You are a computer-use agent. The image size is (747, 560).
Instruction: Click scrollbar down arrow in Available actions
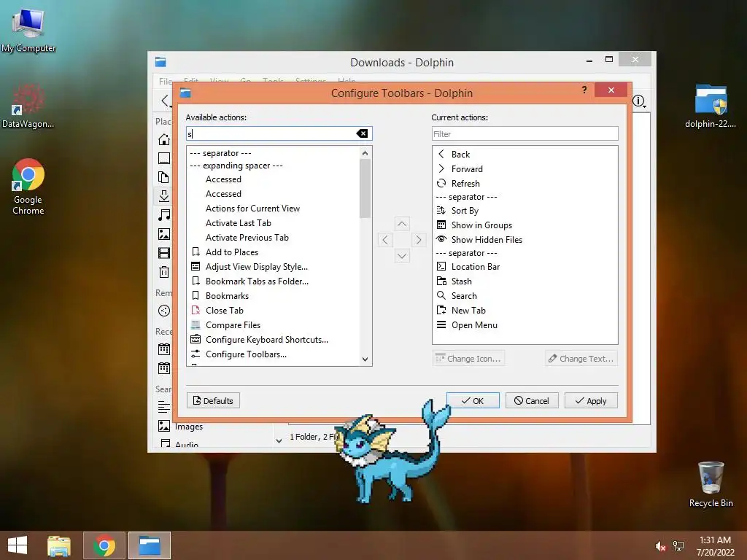point(365,359)
